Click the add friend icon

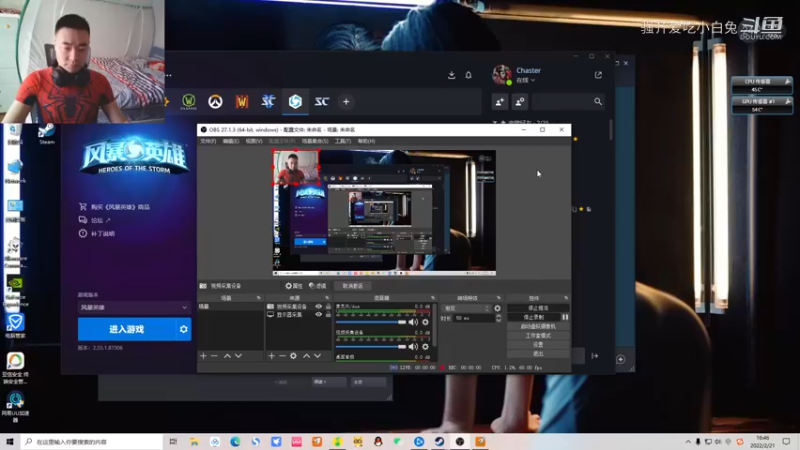tap(499, 102)
